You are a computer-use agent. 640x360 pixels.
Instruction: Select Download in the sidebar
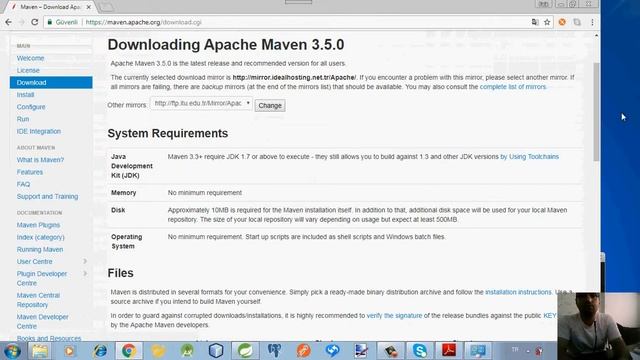click(x=51, y=82)
